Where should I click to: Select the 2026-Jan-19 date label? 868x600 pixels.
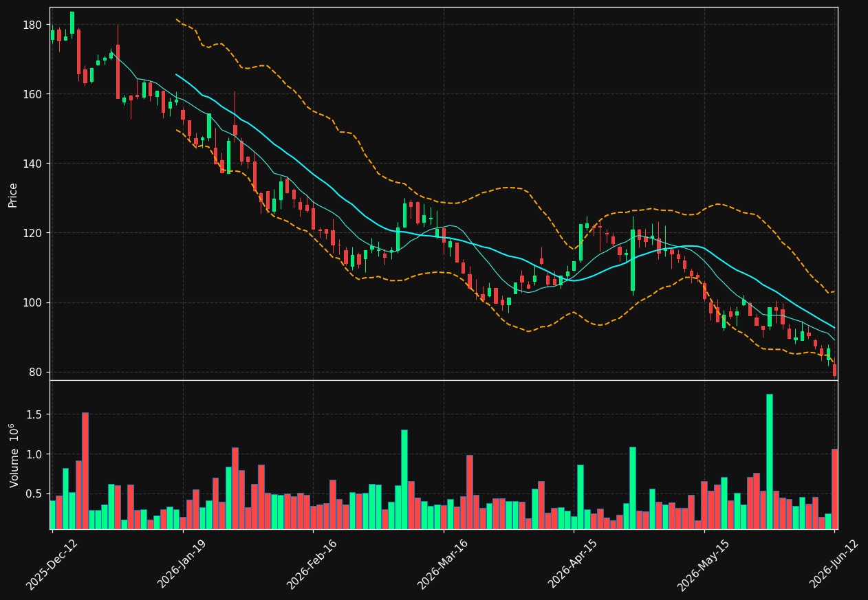pos(183,564)
